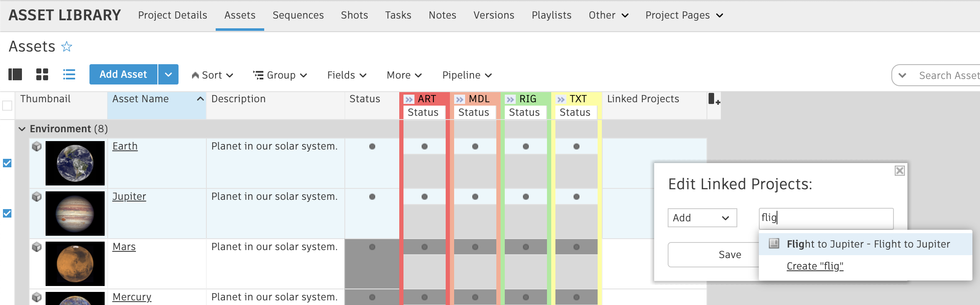Open the Add mode dropdown

pyautogui.click(x=702, y=218)
